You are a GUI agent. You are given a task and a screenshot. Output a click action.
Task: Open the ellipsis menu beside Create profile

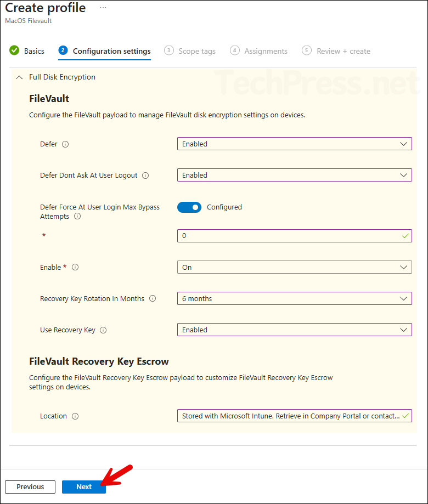(x=103, y=8)
